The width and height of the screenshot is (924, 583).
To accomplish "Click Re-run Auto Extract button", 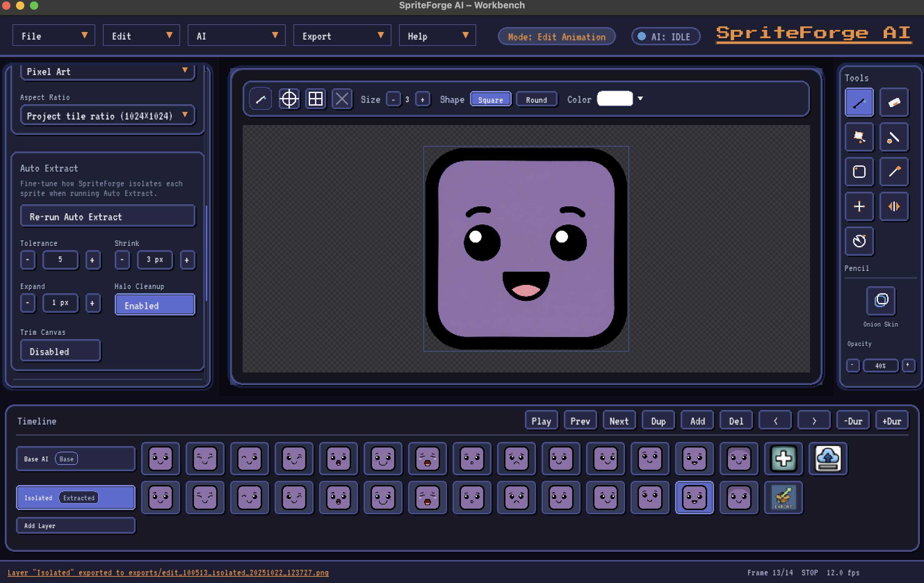I will 107,217.
